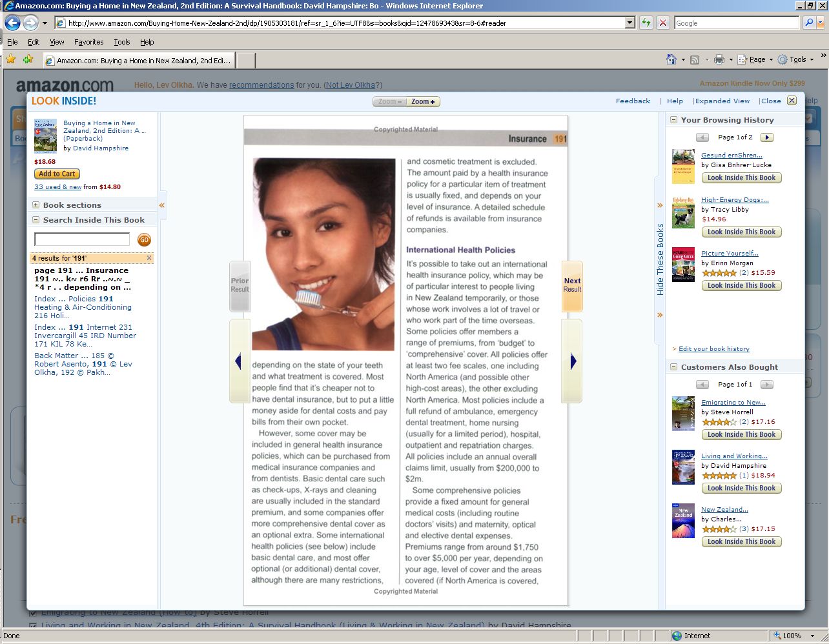Click the Print icon in command bar
The width and height of the screenshot is (829, 644).
(x=719, y=59)
